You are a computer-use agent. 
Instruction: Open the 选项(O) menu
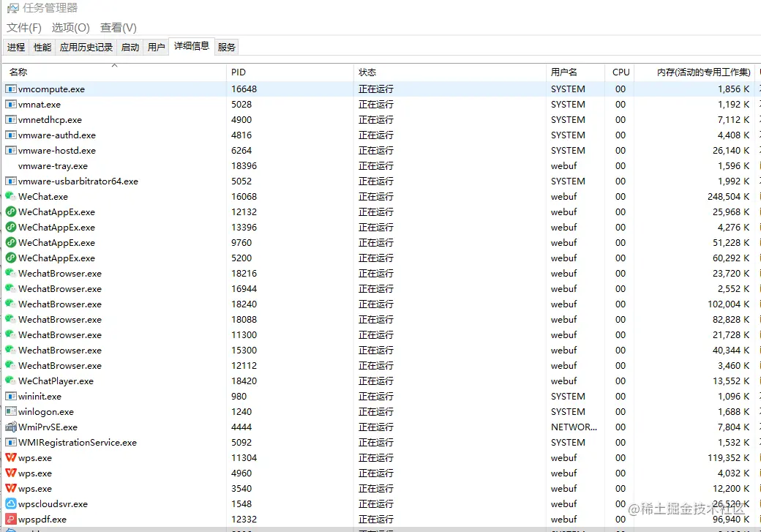(x=71, y=28)
